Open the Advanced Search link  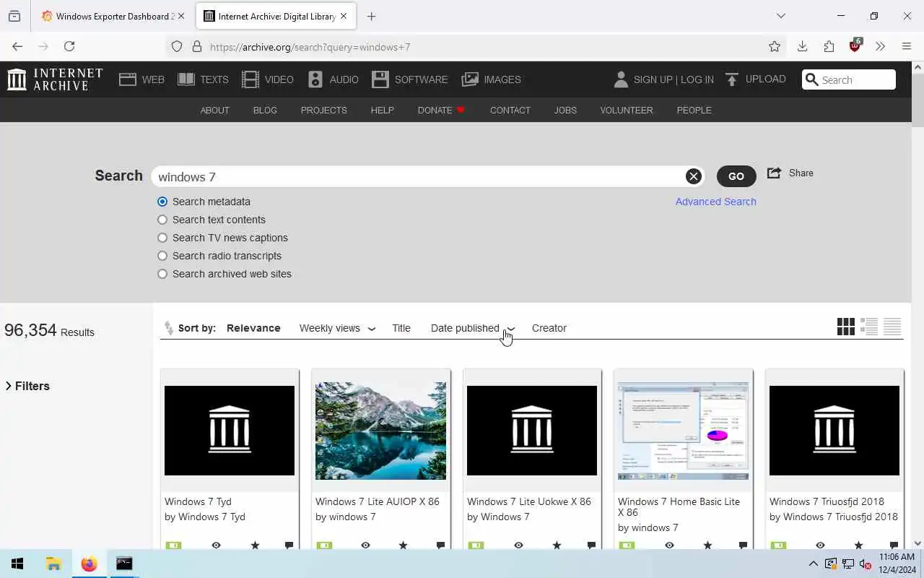click(715, 202)
